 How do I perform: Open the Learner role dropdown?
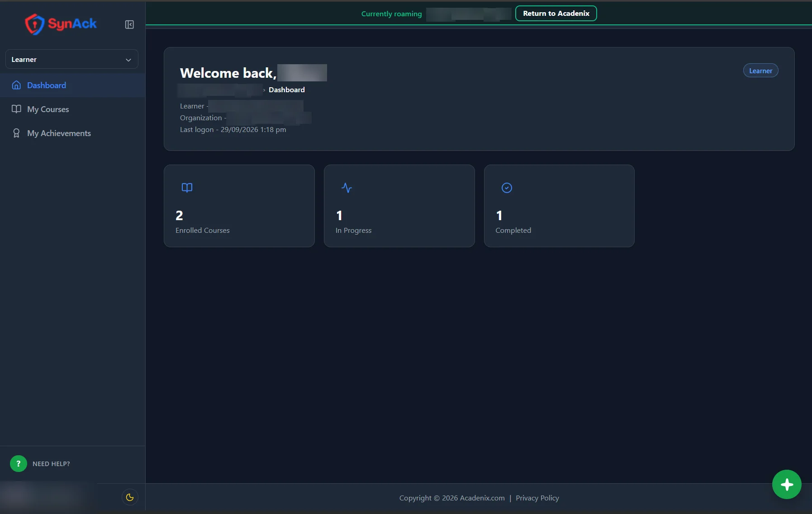(x=72, y=59)
